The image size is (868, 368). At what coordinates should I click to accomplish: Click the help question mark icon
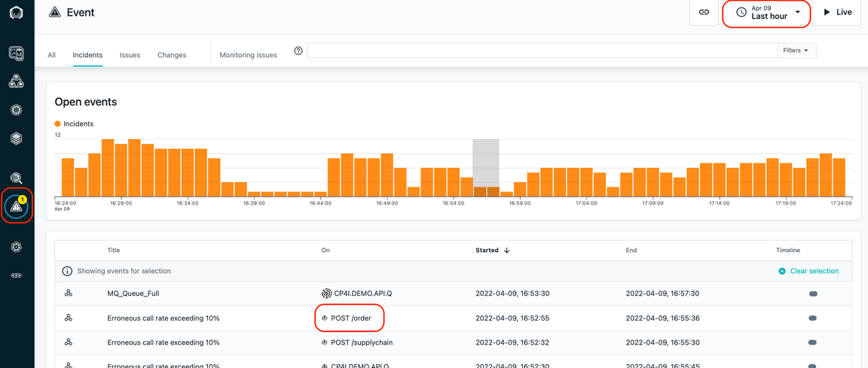[298, 51]
